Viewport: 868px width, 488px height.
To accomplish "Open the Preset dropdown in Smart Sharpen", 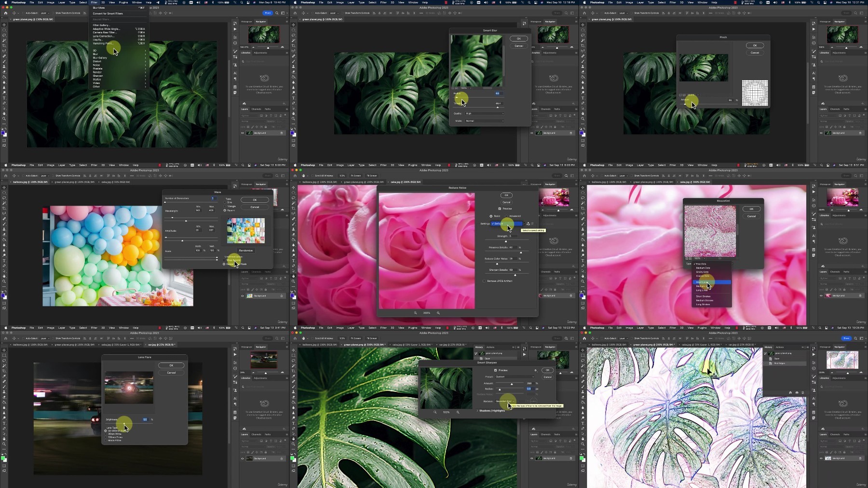I will pyautogui.click(x=515, y=376).
